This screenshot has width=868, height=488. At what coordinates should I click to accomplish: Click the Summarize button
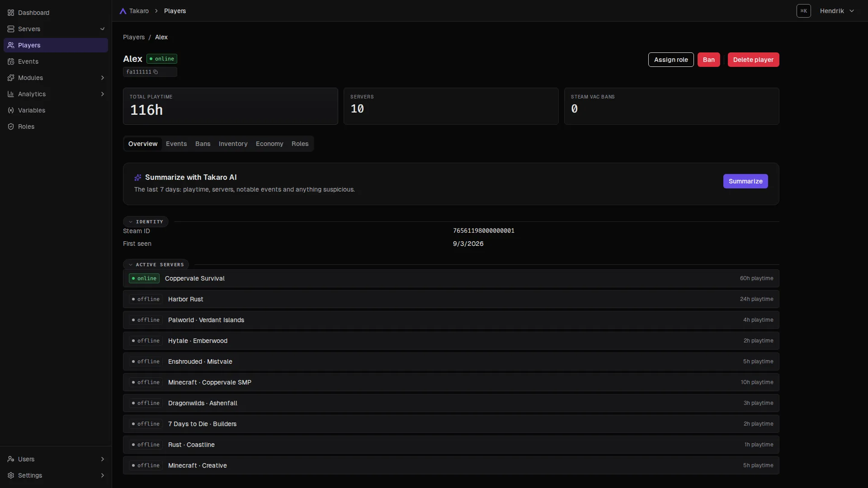[x=745, y=181]
